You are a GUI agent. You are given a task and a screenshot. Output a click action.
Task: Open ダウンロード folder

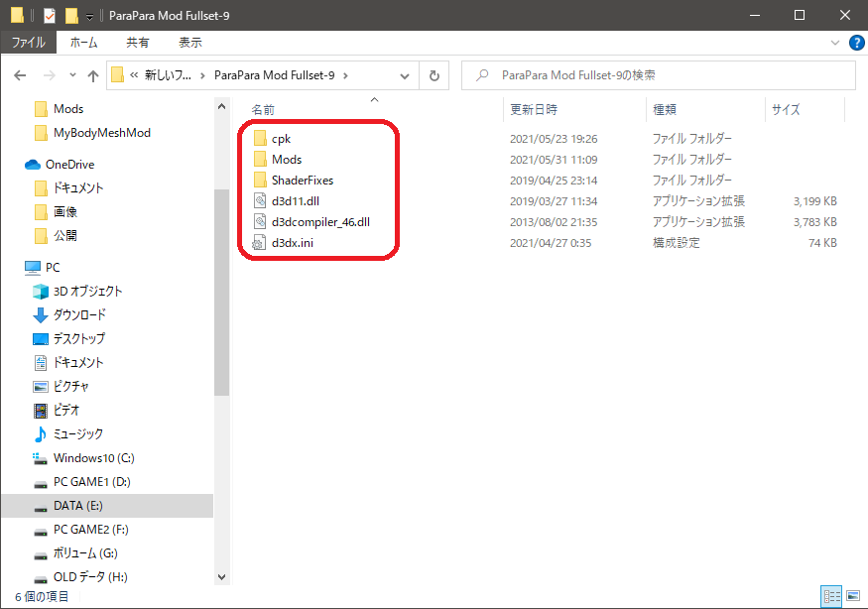[79, 315]
